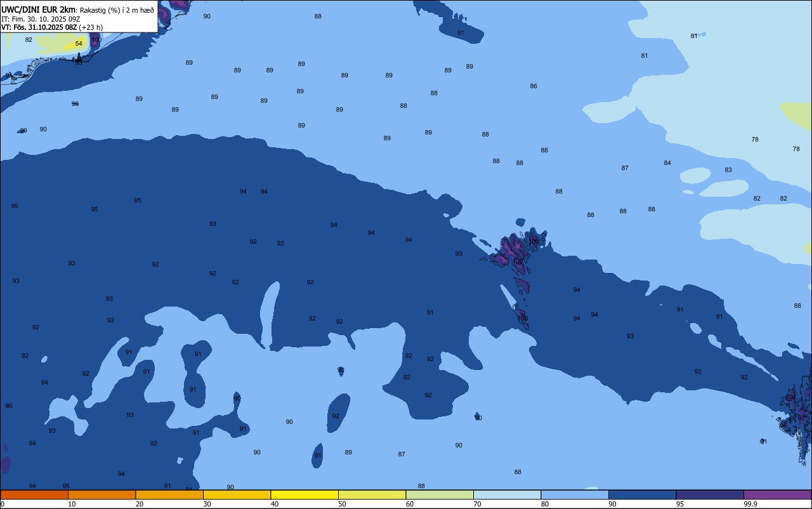Click the "99.9" label on the colour scale
The height and width of the screenshot is (509, 812).
pos(750,504)
